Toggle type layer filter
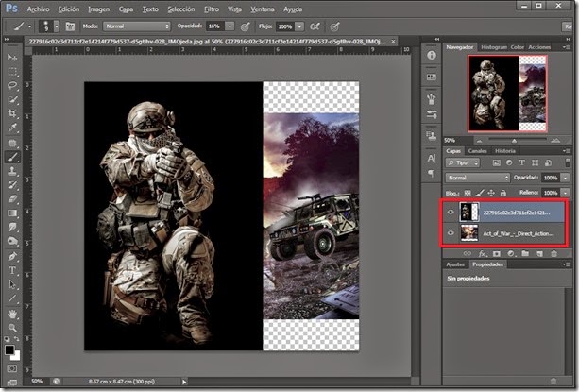 pyautogui.click(x=521, y=162)
